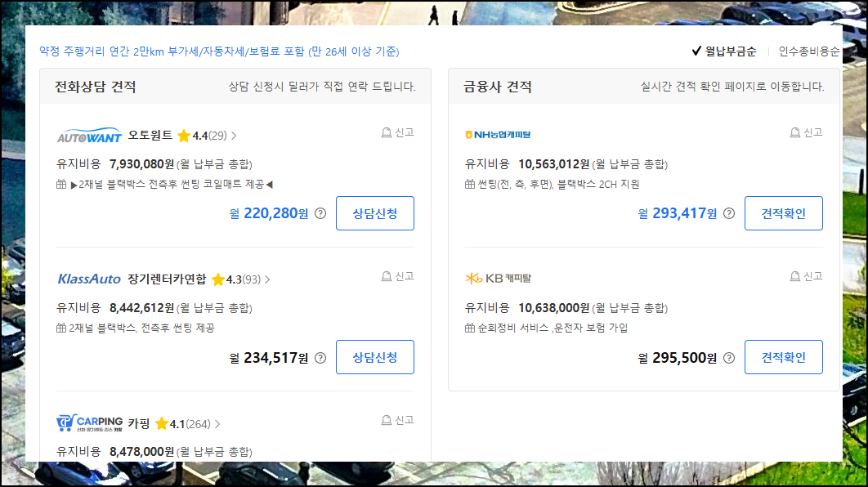Open help icon next to 293,417원

[x=729, y=213]
